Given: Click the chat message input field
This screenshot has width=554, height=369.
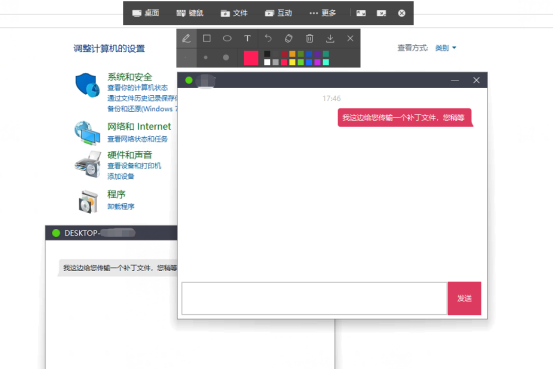Looking at the screenshot, I should pos(314,298).
